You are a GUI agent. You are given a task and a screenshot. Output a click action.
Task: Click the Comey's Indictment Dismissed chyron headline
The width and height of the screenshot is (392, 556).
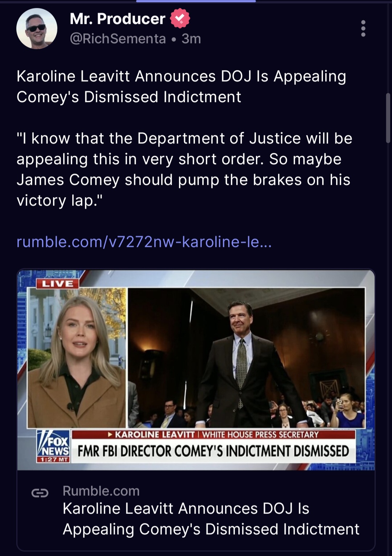pyautogui.click(x=213, y=451)
